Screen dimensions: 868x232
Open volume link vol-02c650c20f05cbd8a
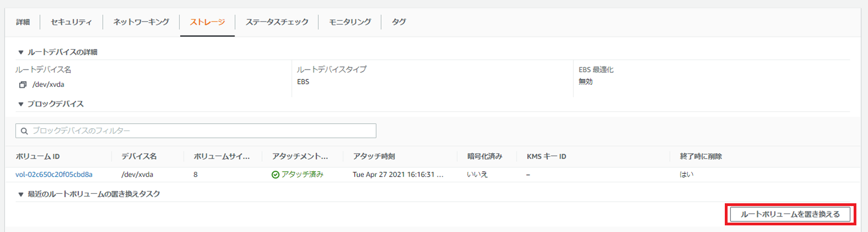click(x=54, y=175)
